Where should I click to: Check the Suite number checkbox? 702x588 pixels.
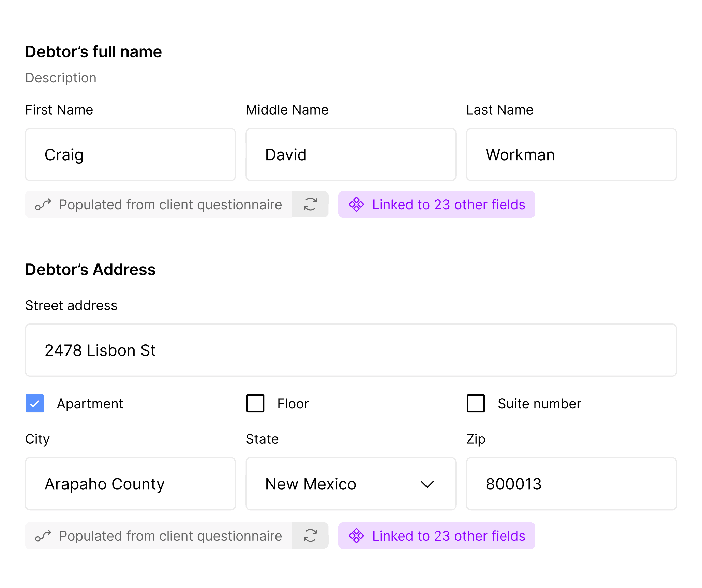[x=476, y=403]
